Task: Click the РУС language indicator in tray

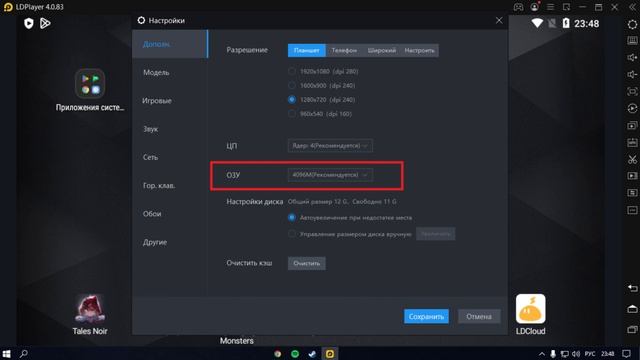Action: pos(590,354)
